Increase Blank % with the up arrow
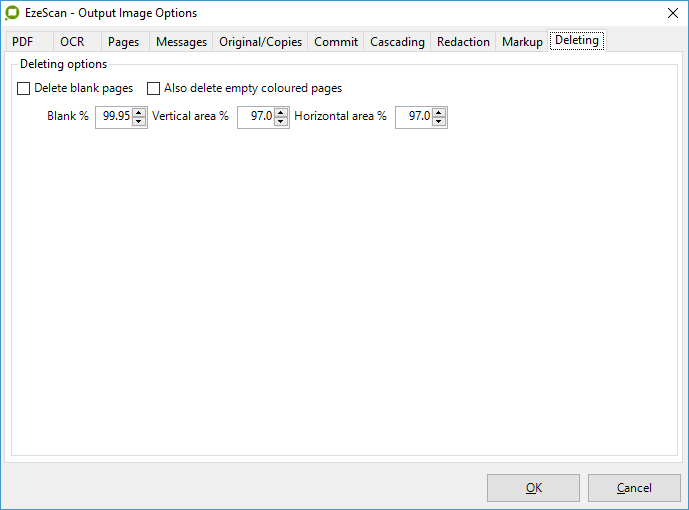This screenshot has height=510, width=689. tap(139, 112)
